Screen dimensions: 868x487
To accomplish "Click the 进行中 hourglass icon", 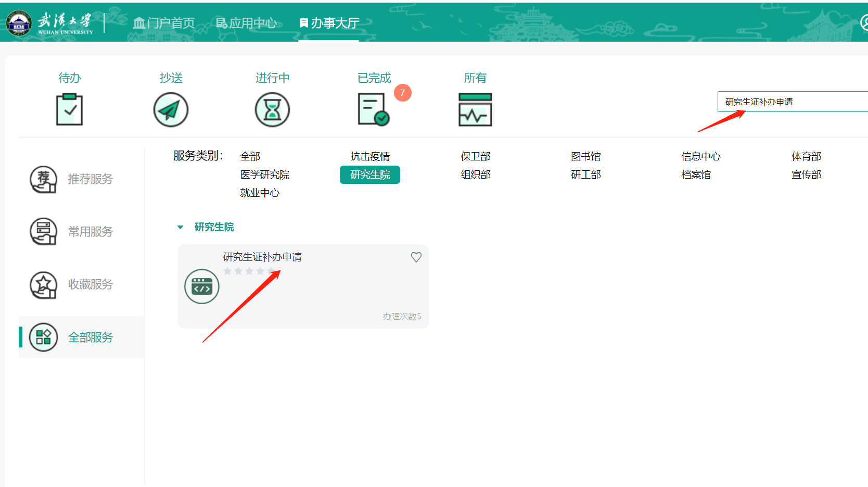I will point(272,109).
